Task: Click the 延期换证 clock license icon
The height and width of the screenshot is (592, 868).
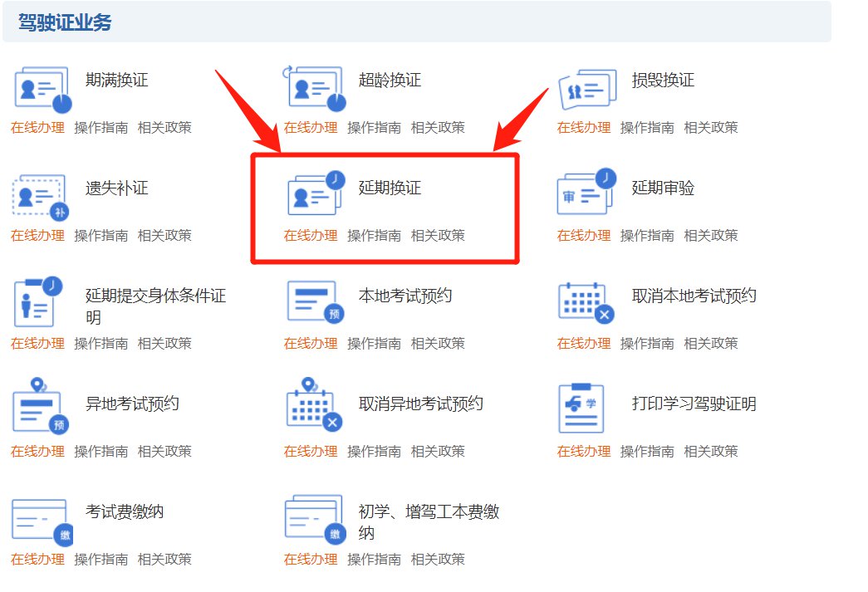Action: pos(316,193)
